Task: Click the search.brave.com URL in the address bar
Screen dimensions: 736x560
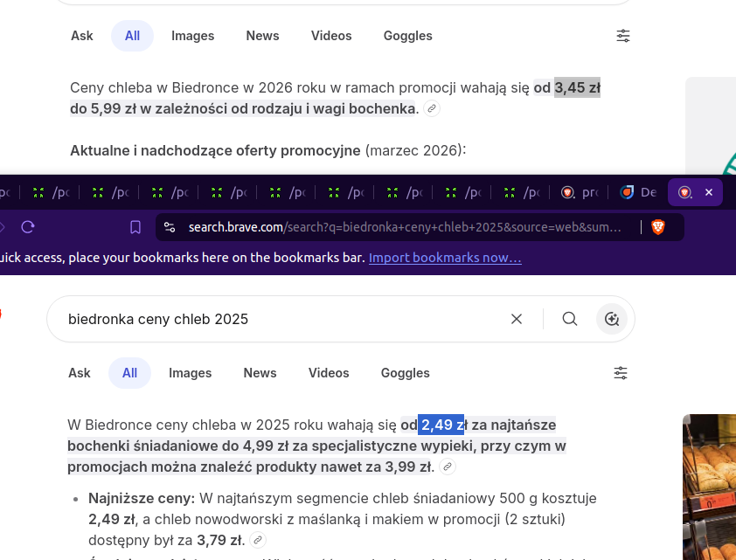Action: (x=405, y=227)
